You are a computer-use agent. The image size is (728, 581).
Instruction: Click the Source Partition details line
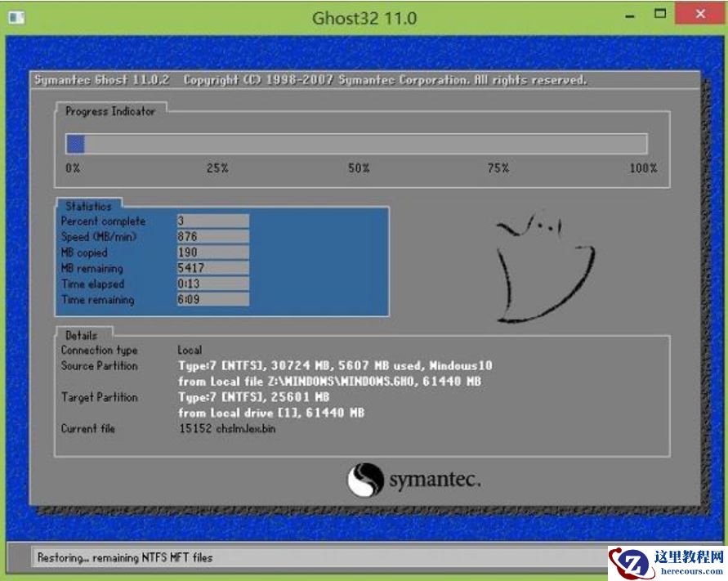tap(335, 366)
